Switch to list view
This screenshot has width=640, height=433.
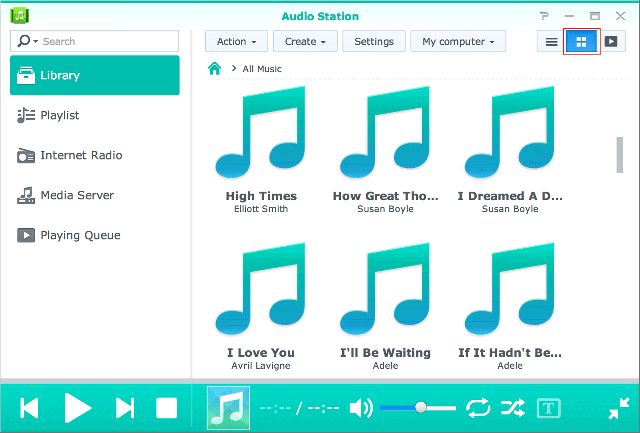coord(551,42)
